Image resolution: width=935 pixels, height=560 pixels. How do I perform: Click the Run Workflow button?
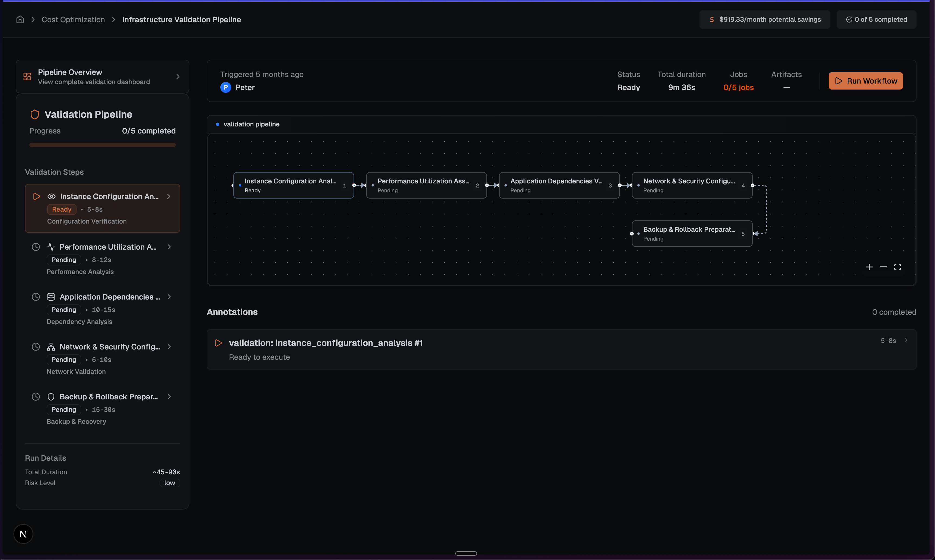[865, 81]
